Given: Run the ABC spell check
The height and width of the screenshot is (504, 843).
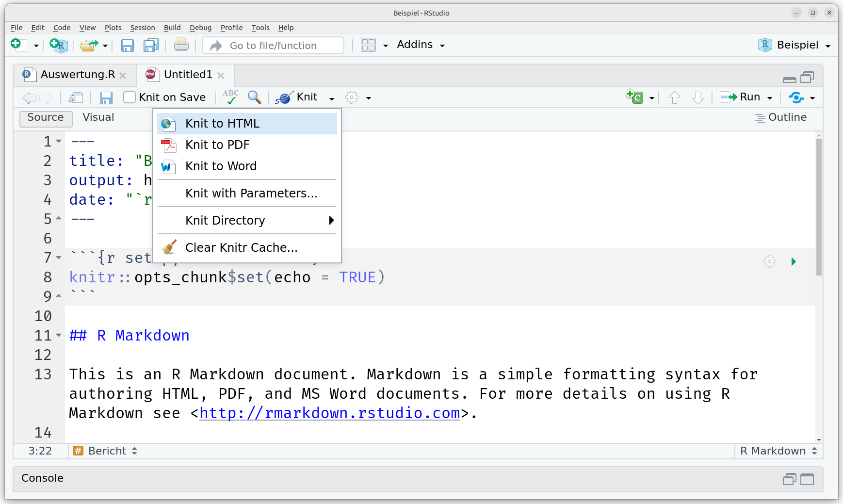Looking at the screenshot, I should 231,97.
